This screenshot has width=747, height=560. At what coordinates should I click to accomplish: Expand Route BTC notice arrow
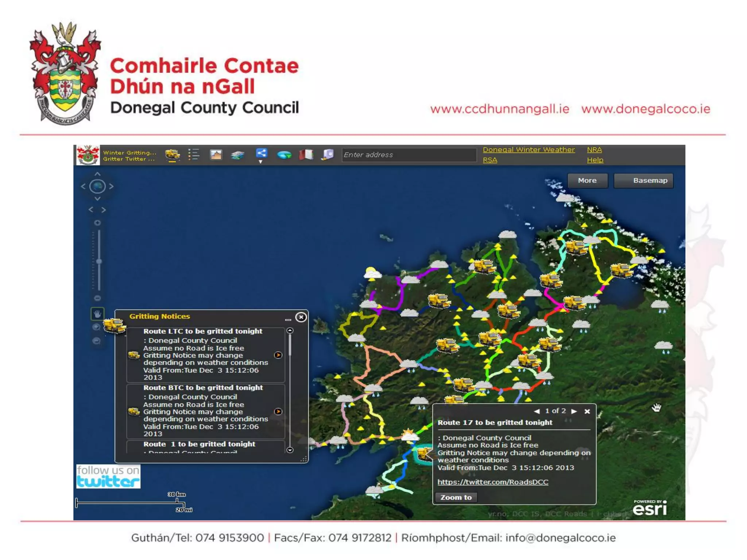click(278, 412)
